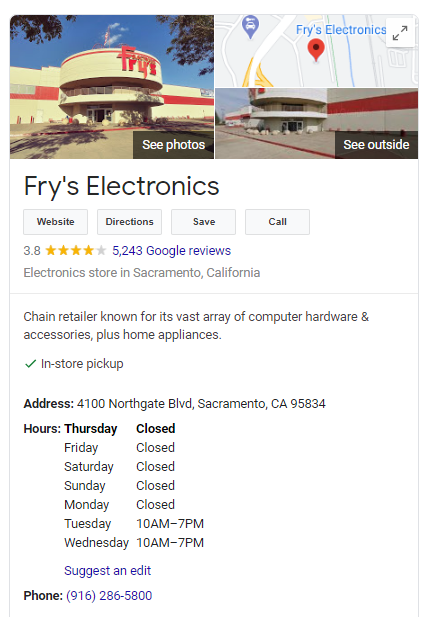
Task: Save this place
Action: pyautogui.click(x=203, y=222)
